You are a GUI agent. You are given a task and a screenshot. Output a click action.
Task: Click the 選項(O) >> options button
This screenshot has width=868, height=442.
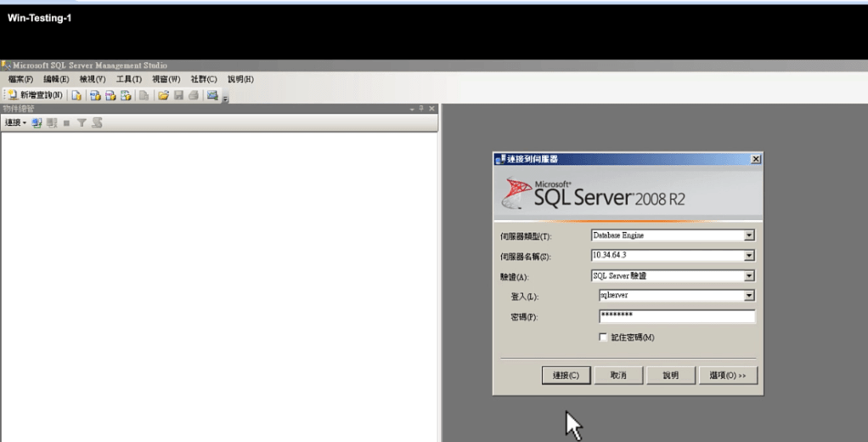click(x=728, y=375)
